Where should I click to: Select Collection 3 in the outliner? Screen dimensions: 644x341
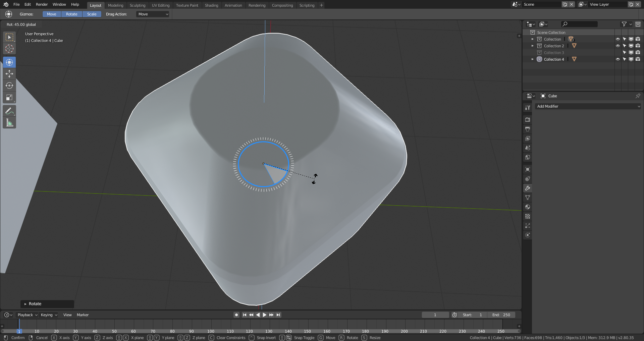554,53
